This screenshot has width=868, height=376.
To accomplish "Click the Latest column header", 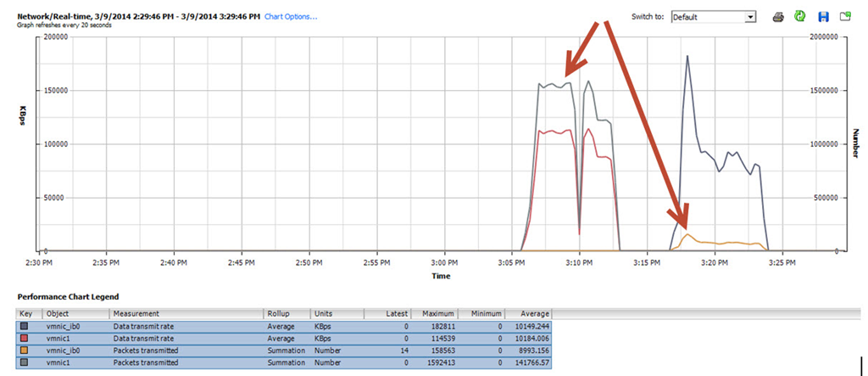I will click(x=395, y=314).
